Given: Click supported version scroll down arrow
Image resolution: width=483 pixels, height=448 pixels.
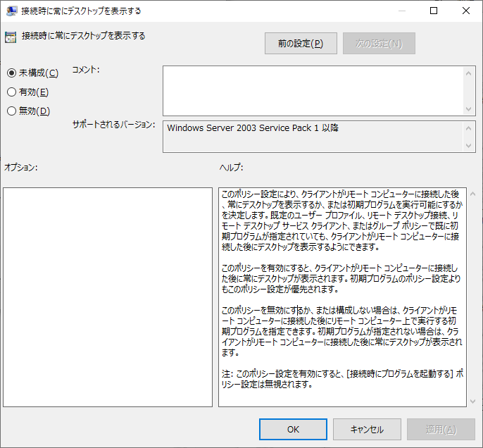Looking at the screenshot, I should click(468, 145).
